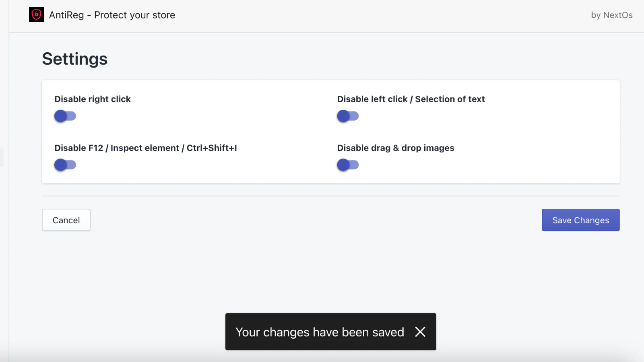This screenshot has width=644, height=362.
Task: Toggle the Disable right click switch
Action: point(65,116)
